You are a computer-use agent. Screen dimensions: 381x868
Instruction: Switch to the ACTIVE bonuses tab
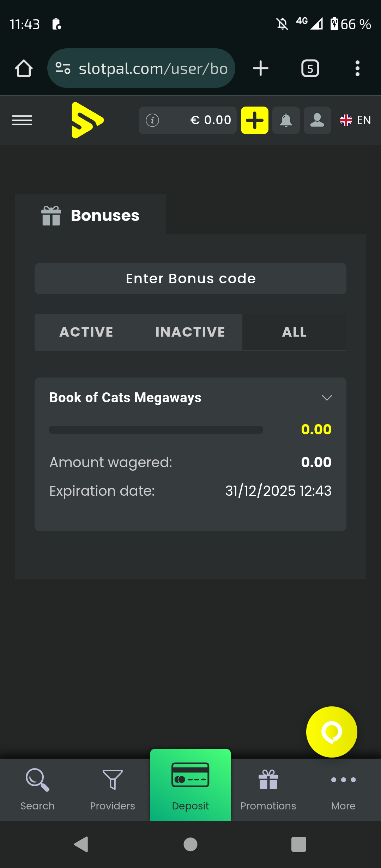(x=86, y=332)
